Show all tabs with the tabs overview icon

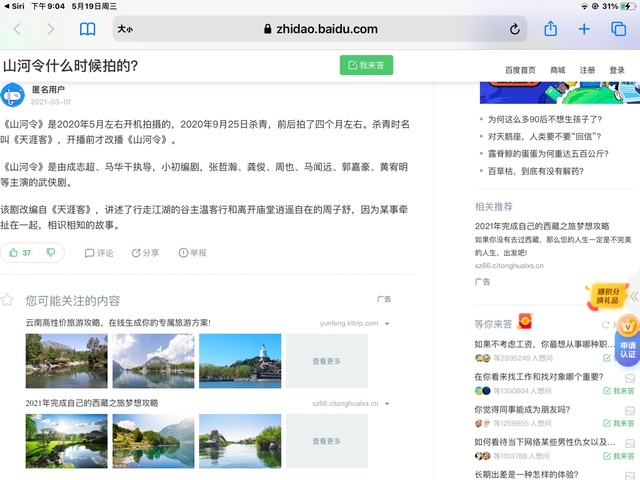pos(618,29)
